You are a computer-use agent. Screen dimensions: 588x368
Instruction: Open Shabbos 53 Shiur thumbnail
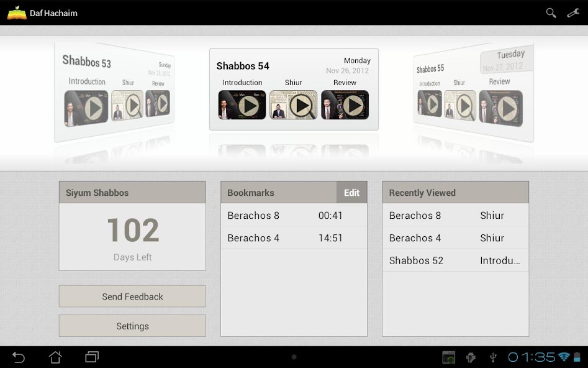coord(127,106)
